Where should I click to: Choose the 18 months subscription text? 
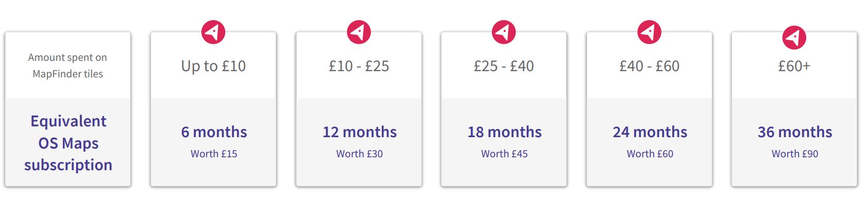coord(504,132)
